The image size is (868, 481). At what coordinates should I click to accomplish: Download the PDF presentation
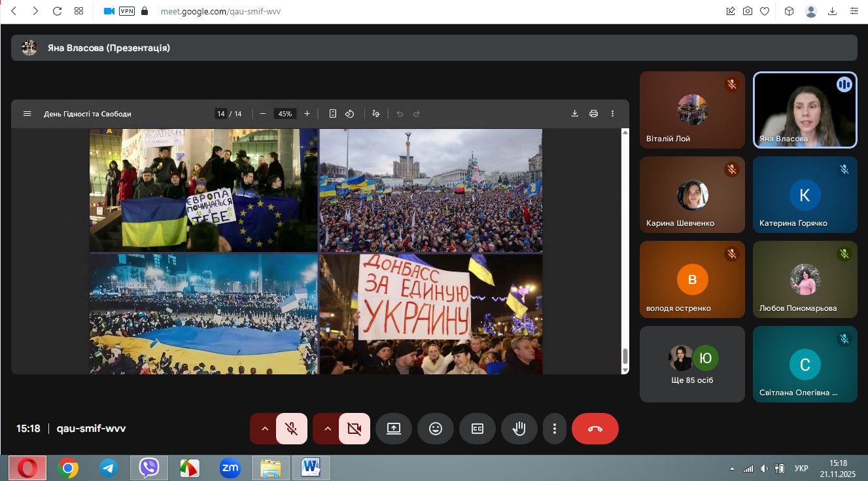pyautogui.click(x=575, y=114)
